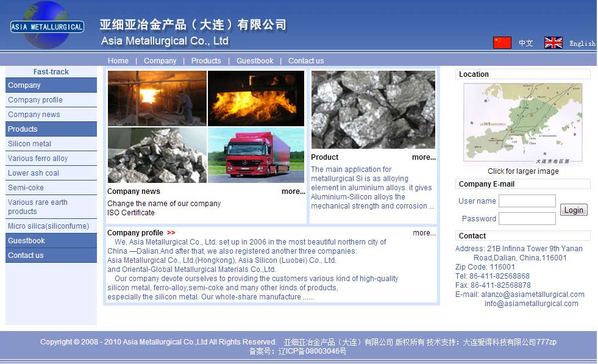Open the Products menu in top navigation
The image size is (598, 364).
pos(206,61)
